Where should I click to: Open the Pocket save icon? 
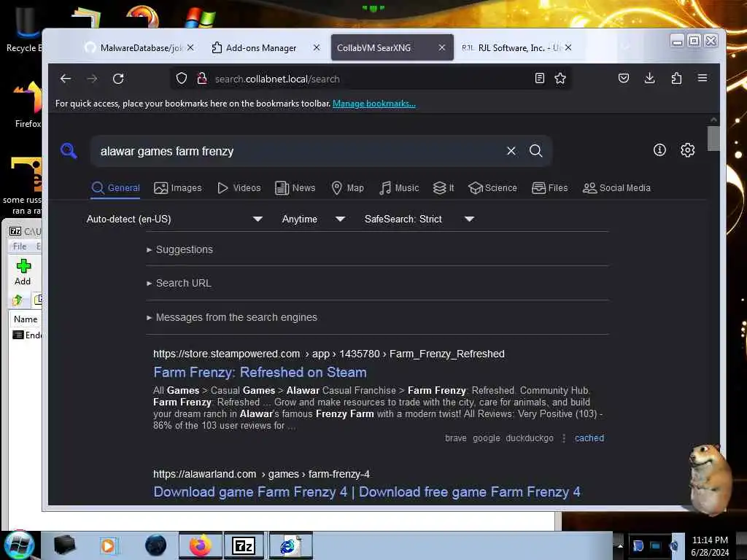(x=623, y=78)
